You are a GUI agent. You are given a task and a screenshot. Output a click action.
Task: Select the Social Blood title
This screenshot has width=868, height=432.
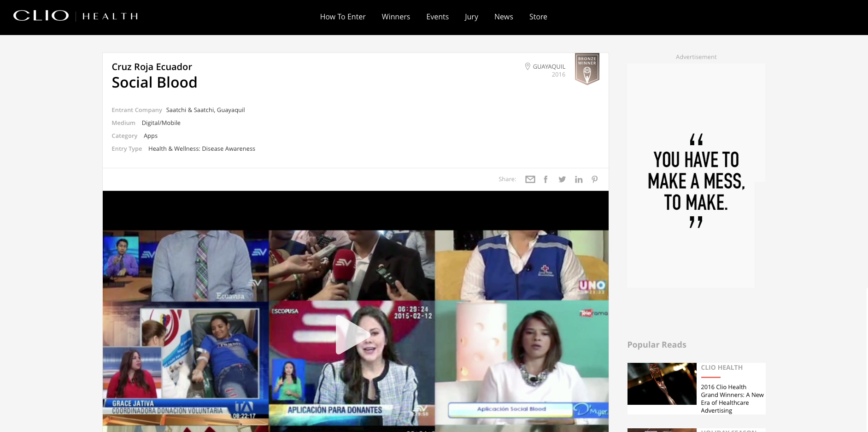154,83
